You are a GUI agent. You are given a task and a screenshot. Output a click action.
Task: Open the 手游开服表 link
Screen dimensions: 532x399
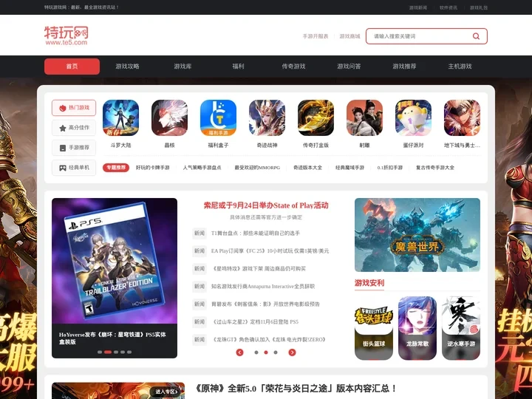pos(316,36)
